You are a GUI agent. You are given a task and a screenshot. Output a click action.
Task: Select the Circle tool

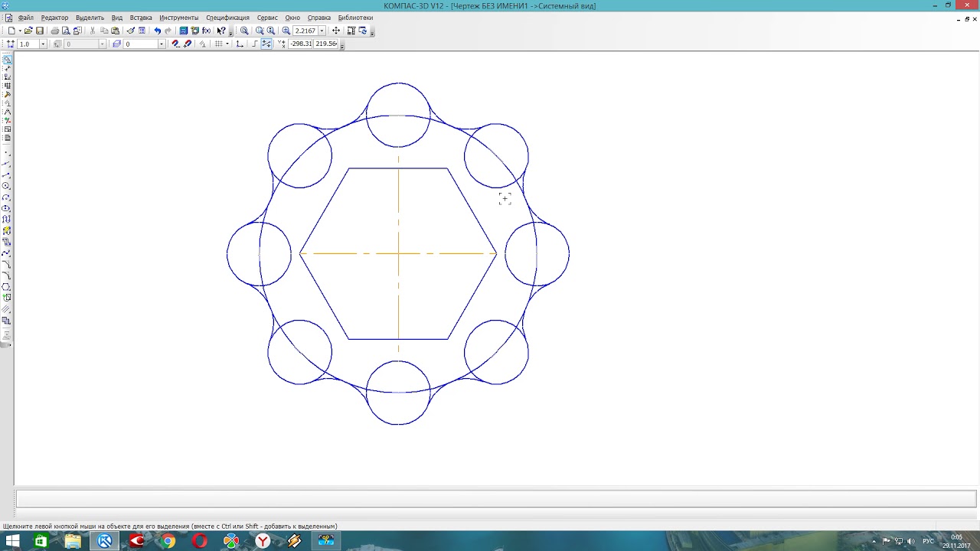point(7,186)
